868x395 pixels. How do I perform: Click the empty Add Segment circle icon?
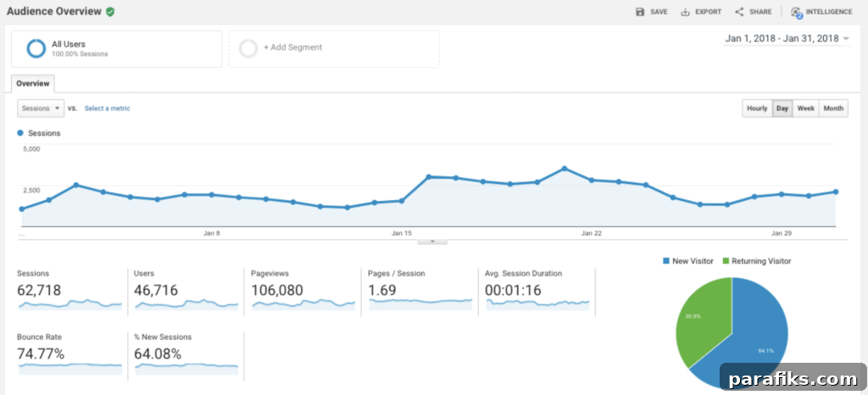click(248, 48)
